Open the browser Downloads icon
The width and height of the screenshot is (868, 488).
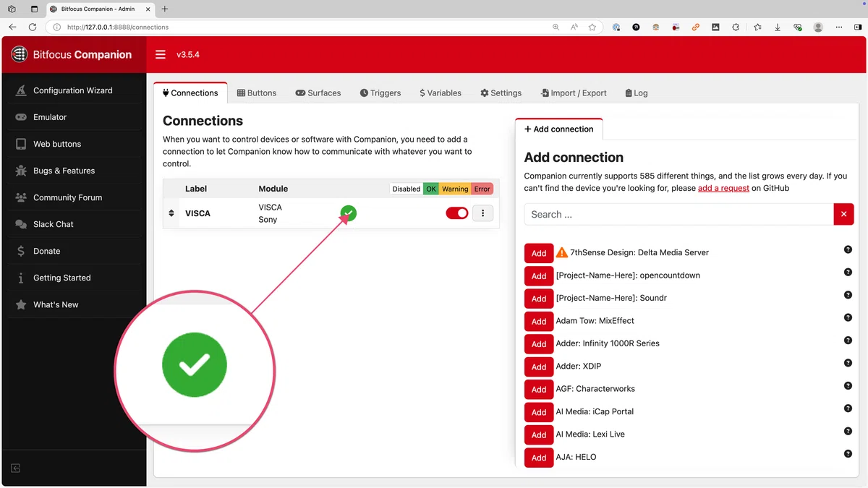coord(777,27)
